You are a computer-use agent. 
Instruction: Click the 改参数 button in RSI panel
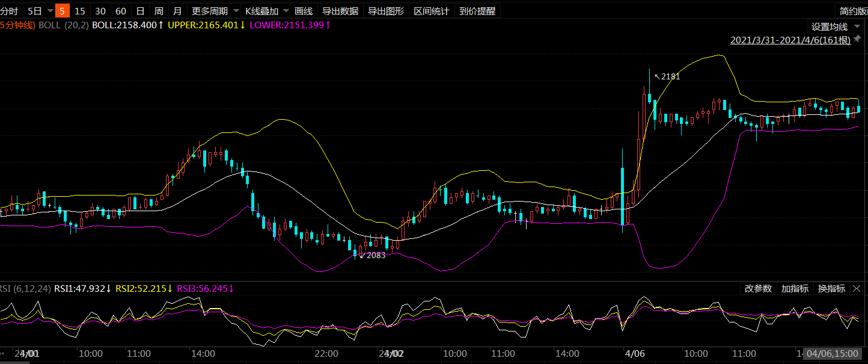(758, 289)
